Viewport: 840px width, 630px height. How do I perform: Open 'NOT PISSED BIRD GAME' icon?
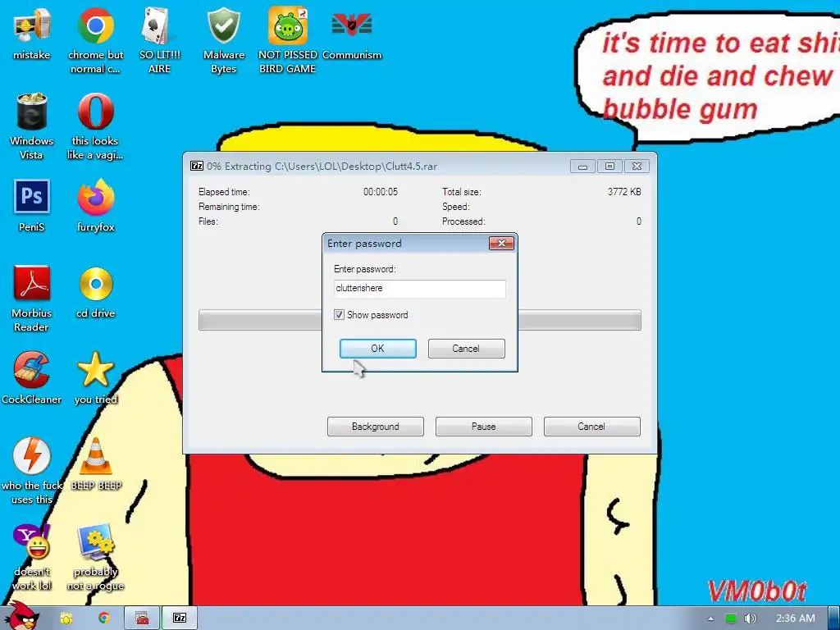coord(288,40)
